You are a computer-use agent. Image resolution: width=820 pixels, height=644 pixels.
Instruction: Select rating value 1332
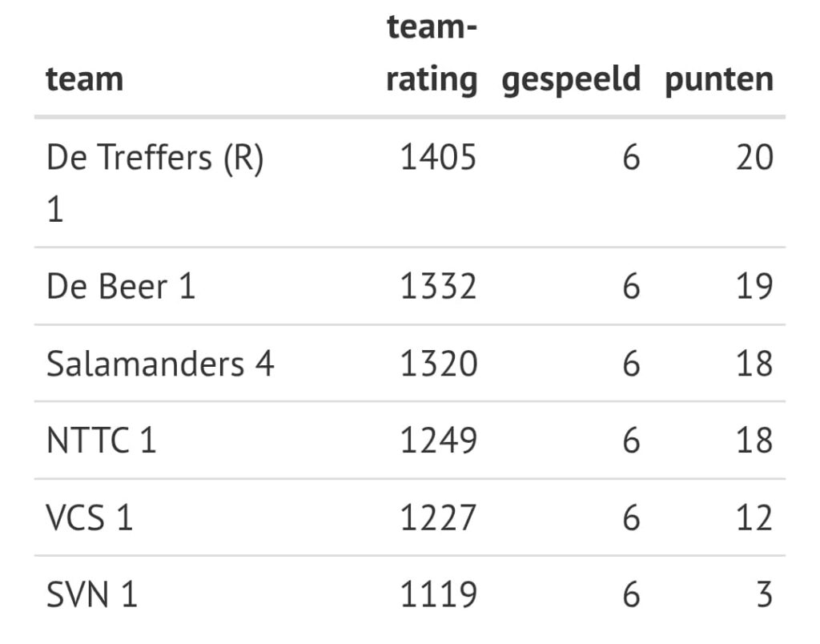[438, 286]
